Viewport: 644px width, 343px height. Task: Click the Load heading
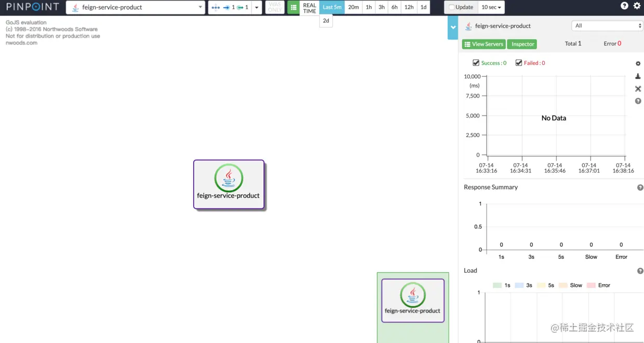click(471, 270)
